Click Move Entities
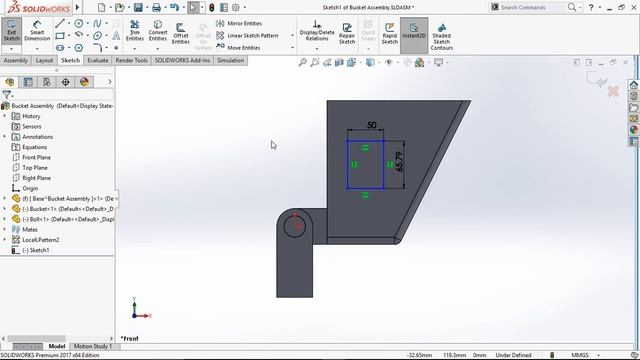 [238, 48]
